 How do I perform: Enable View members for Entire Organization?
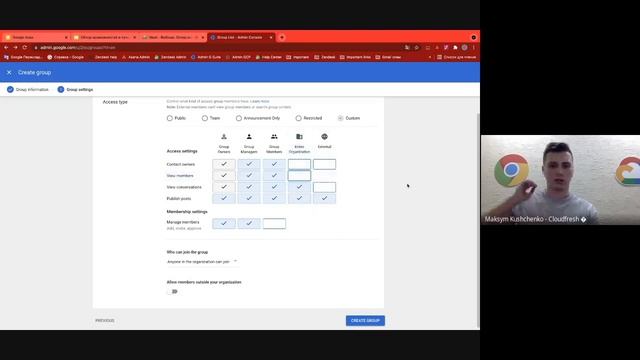299,176
